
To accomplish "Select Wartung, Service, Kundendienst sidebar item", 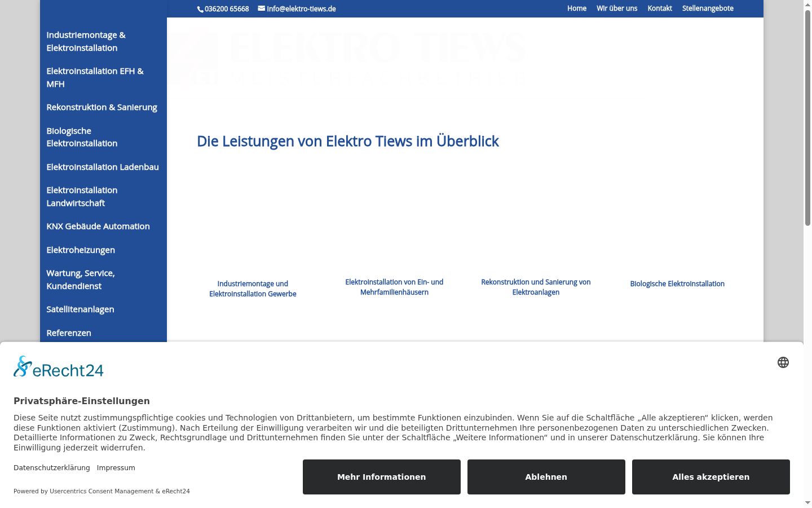I will point(81,279).
